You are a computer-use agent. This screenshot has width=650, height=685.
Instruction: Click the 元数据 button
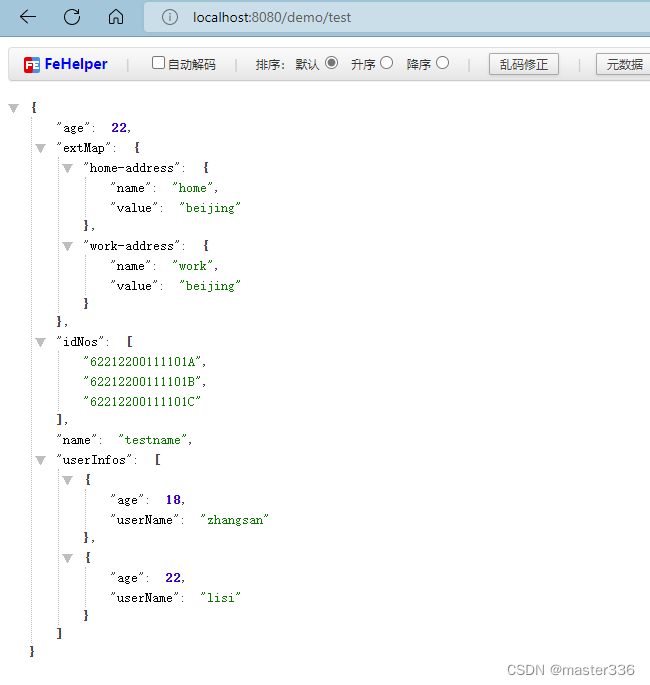(x=623, y=64)
